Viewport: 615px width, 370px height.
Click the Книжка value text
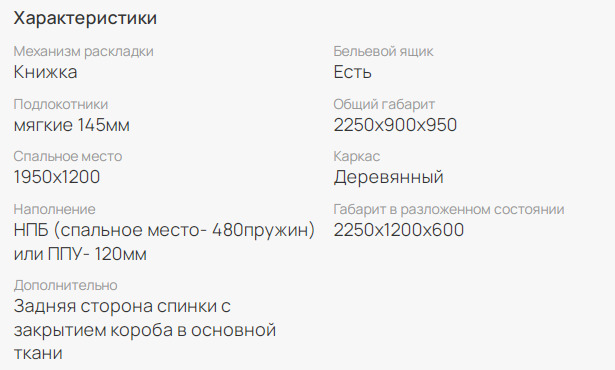click(x=45, y=72)
